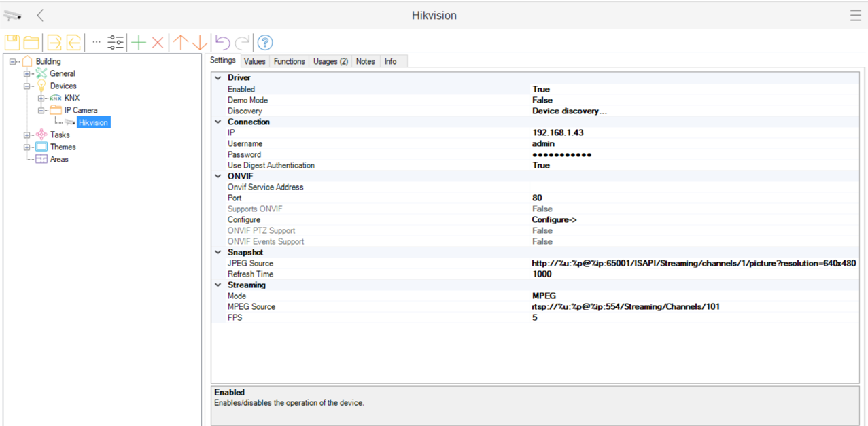This screenshot has width=868, height=426.
Task: Click the Configure-> button
Action: click(554, 219)
